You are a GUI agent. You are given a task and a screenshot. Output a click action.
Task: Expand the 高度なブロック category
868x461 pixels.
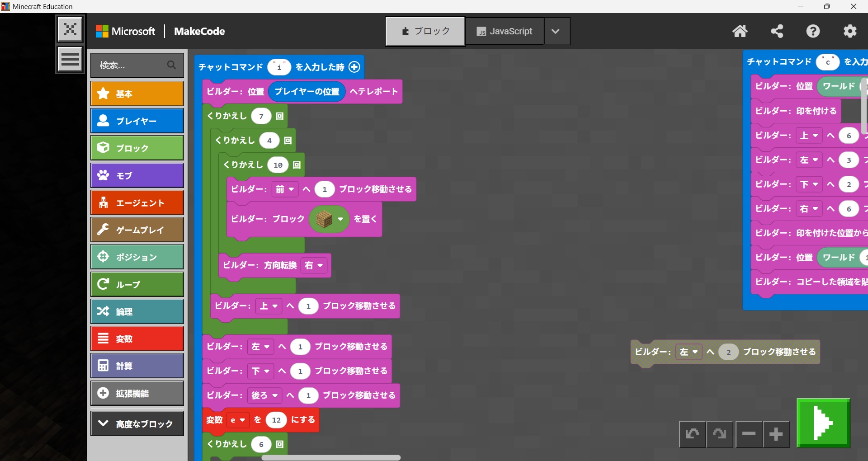137,423
